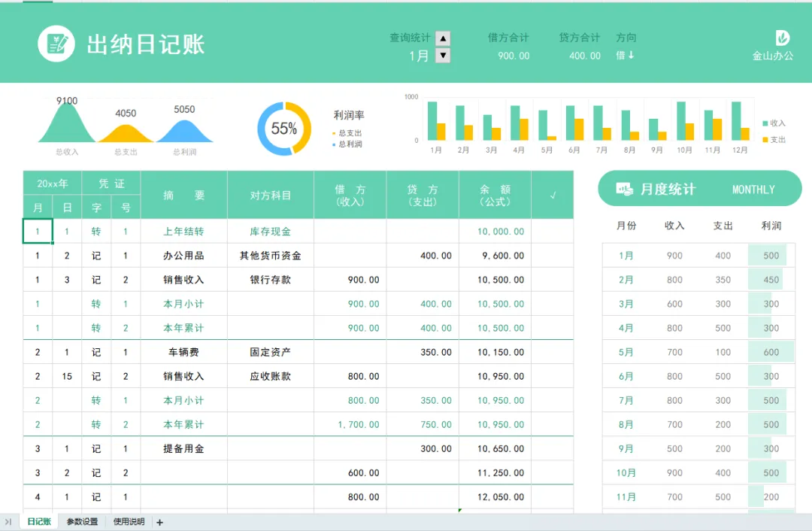Click the checkmark column header icon
This screenshot has width=812, height=531.
(x=553, y=196)
